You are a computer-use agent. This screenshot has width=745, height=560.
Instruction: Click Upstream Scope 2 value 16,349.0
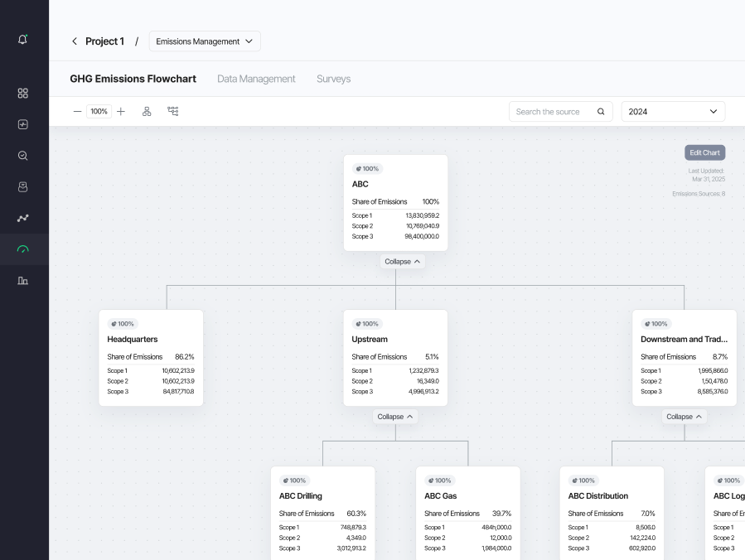click(428, 381)
